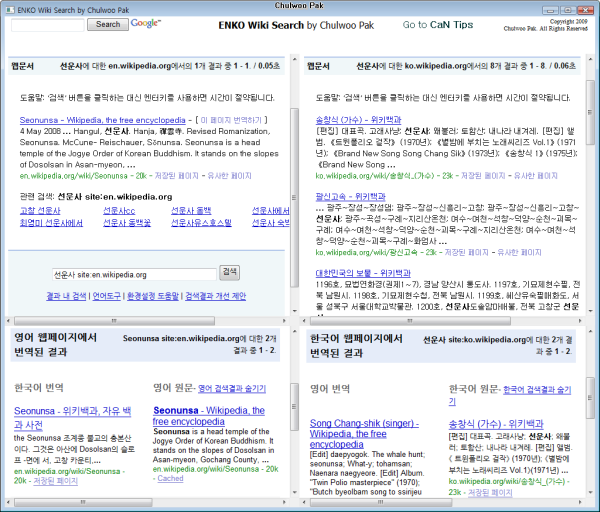Maximize the ENKO Wiki Search window
The image size is (600, 512).
(x=568, y=10)
